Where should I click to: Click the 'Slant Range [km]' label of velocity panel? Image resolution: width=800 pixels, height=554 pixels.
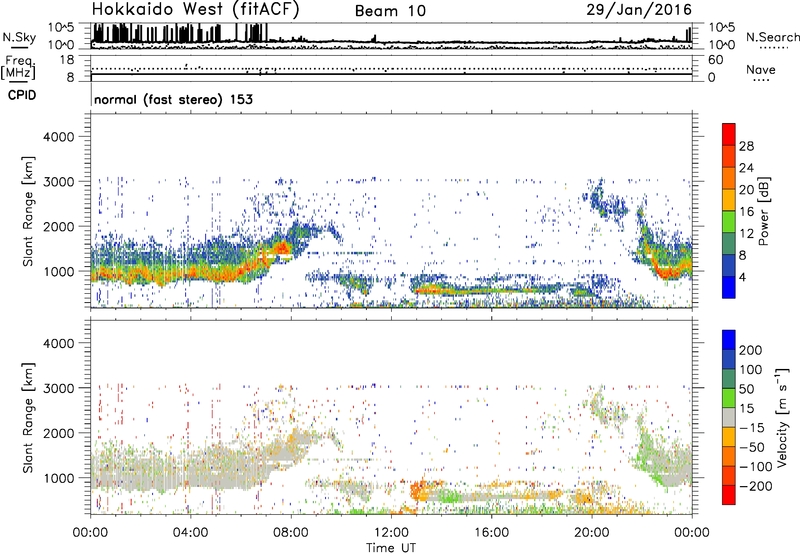pyautogui.click(x=28, y=418)
